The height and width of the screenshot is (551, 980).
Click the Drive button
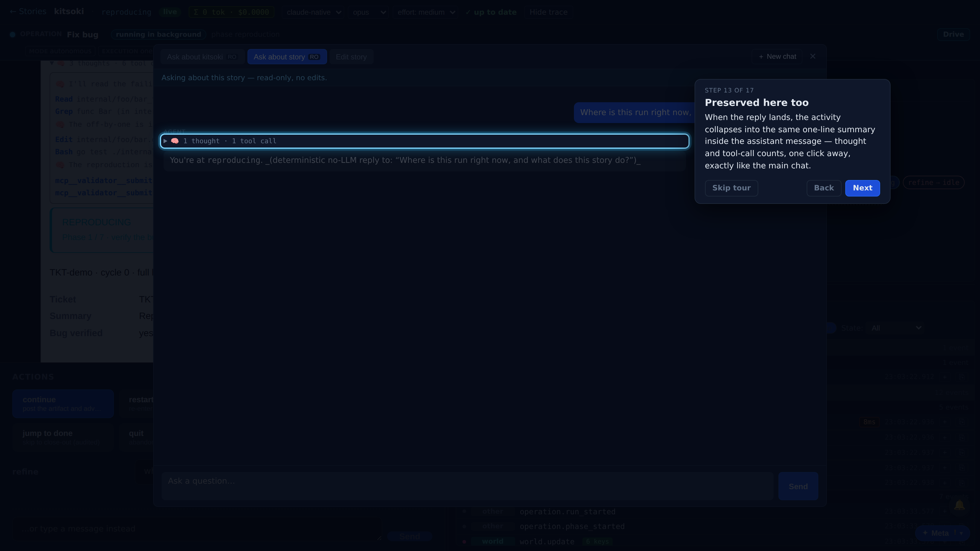pyautogui.click(x=953, y=34)
